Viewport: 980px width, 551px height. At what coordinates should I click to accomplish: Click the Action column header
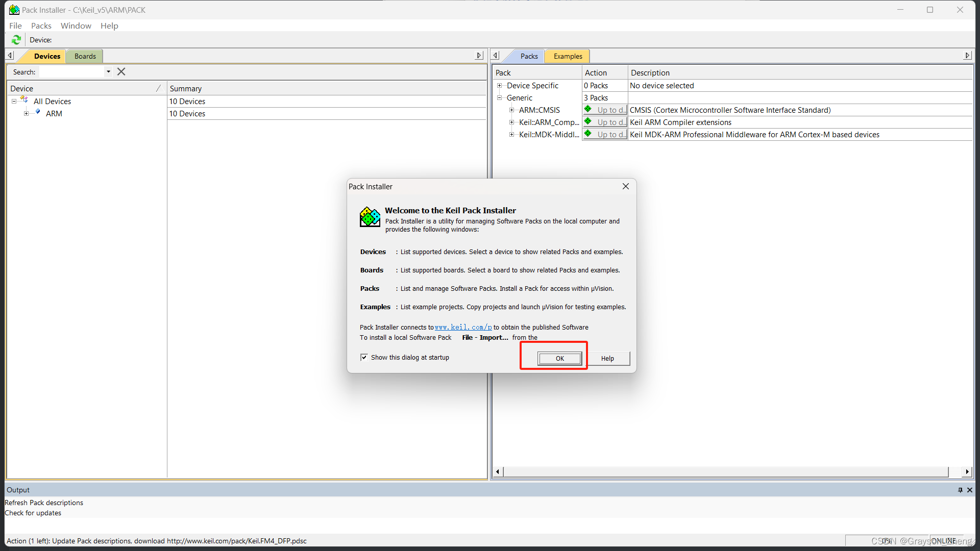(x=605, y=72)
